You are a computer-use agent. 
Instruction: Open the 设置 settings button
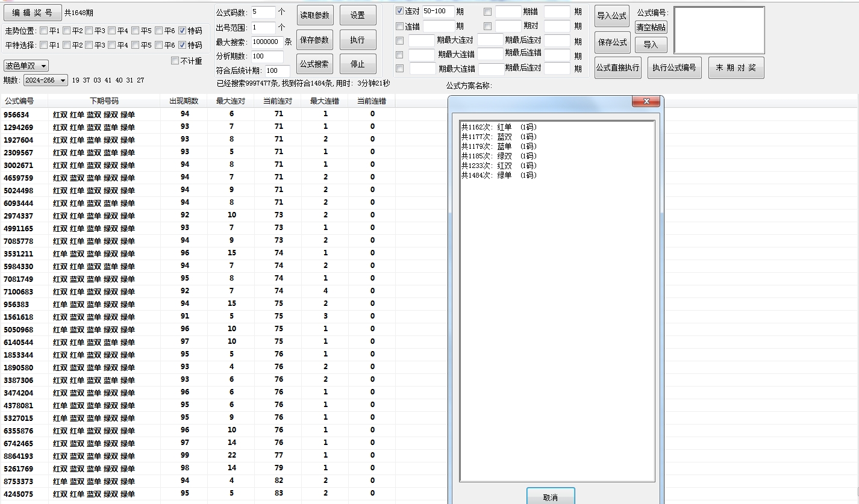coord(357,16)
